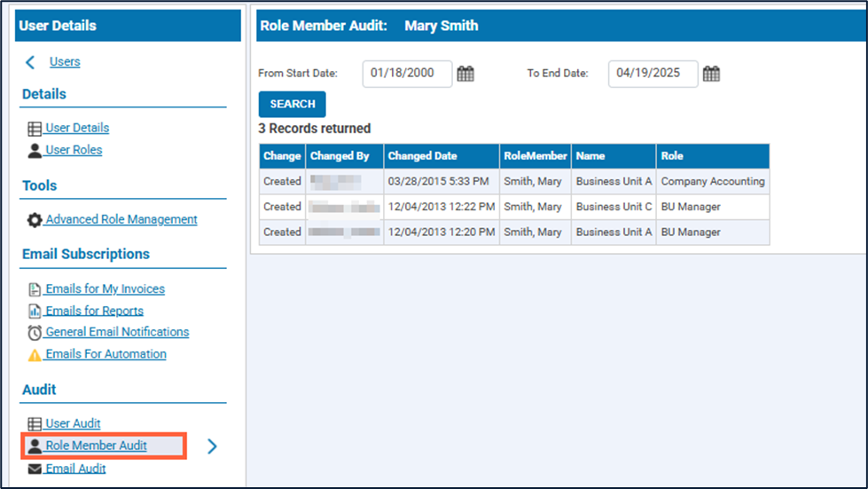Open the From Start Date calendar picker
Screen dimensions: 868x489
pos(465,74)
